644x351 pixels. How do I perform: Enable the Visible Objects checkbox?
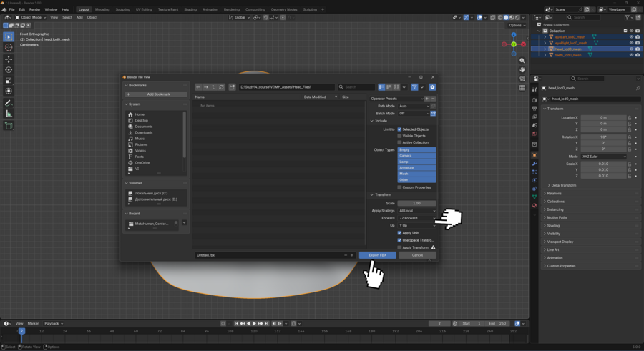(400, 136)
